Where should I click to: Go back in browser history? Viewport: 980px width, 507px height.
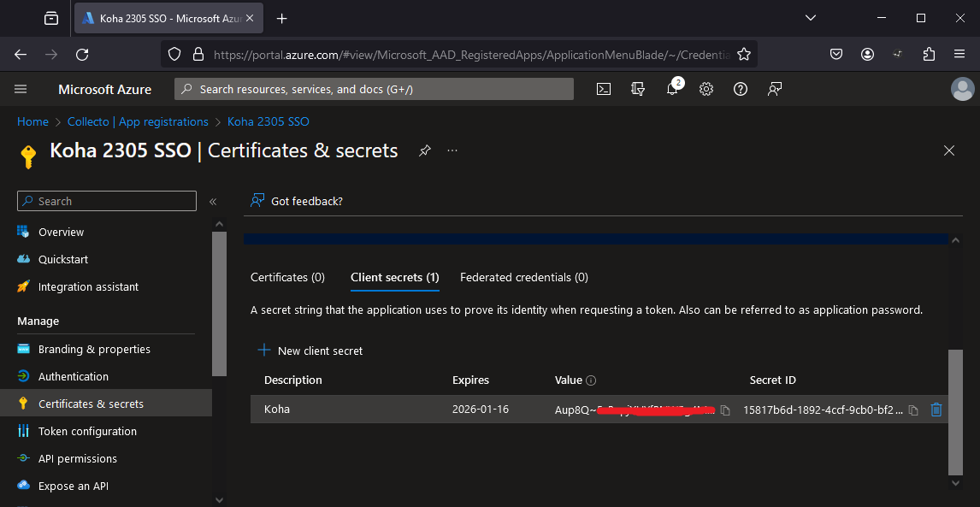click(21, 55)
